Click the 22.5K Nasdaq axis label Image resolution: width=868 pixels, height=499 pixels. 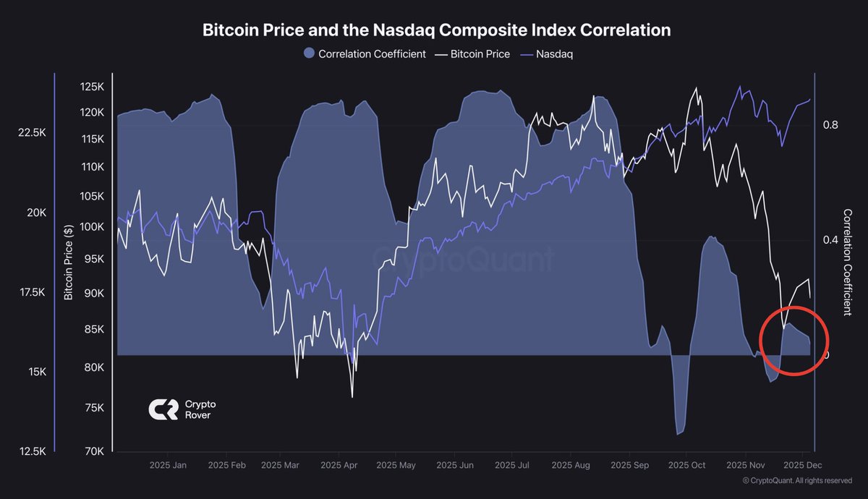click(32, 133)
